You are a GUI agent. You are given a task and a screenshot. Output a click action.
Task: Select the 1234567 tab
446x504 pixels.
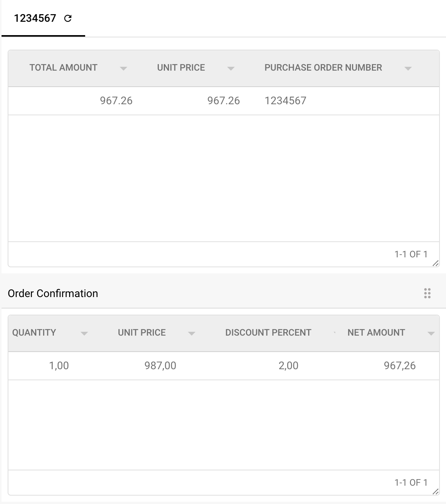[35, 18]
